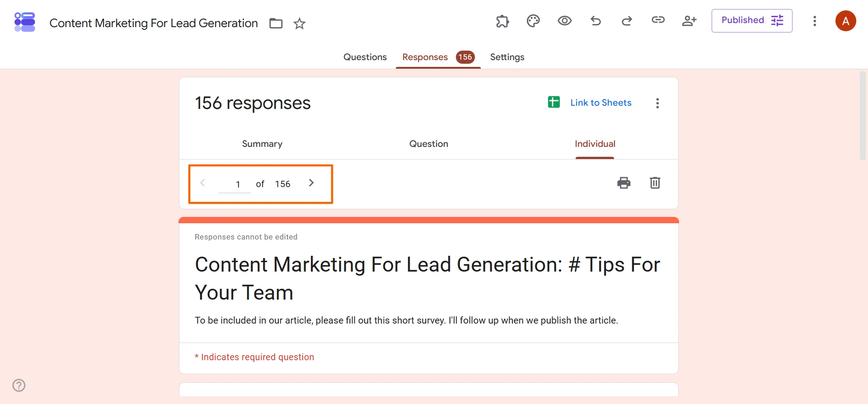Open the form's more options menu

tap(815, 21)
